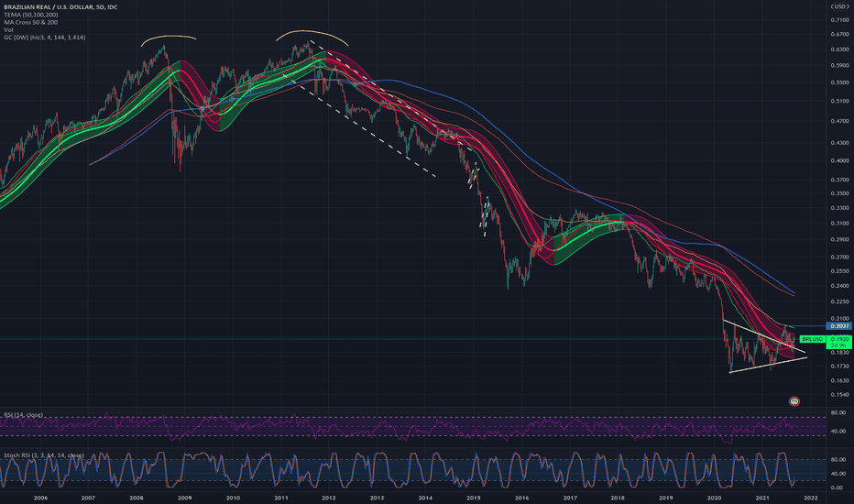Click the 2020 year label on time axis
The height and width of the screenshot is (504, 854).
pos(714,498)
